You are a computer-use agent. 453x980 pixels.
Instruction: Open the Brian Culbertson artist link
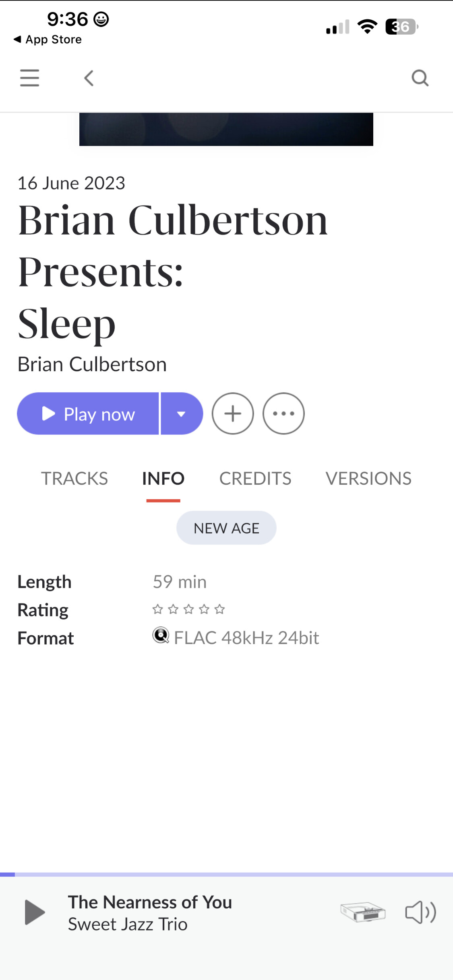(x=92, y=364)
